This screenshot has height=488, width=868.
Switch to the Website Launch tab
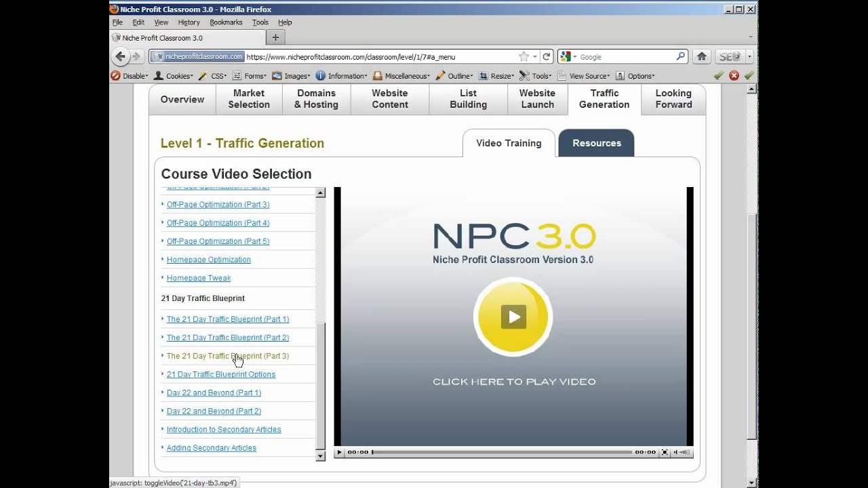pos(537,99)
